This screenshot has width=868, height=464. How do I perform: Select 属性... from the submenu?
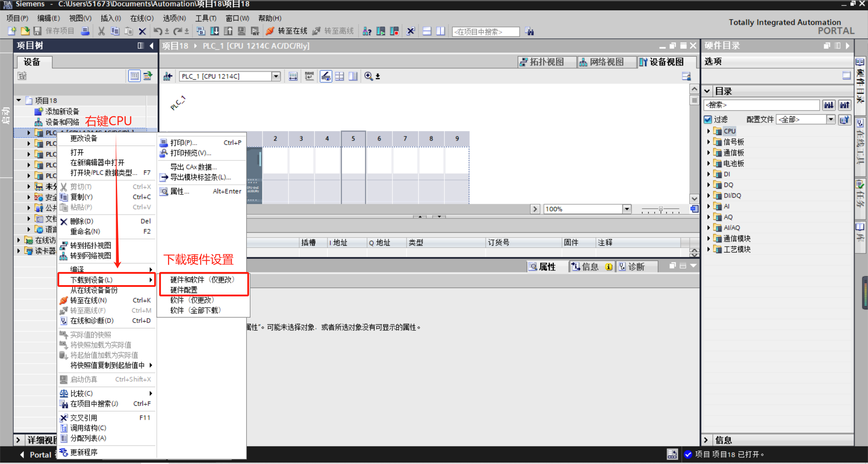tap(201, 191)
